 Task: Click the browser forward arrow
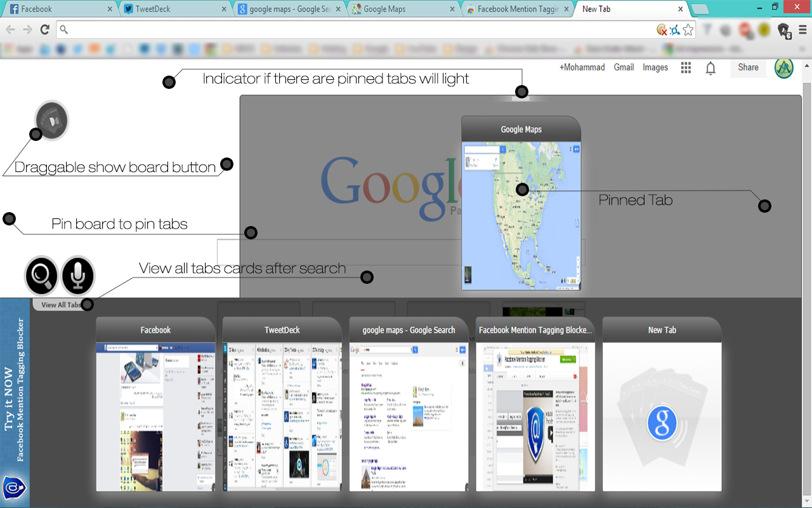(27, 30)
